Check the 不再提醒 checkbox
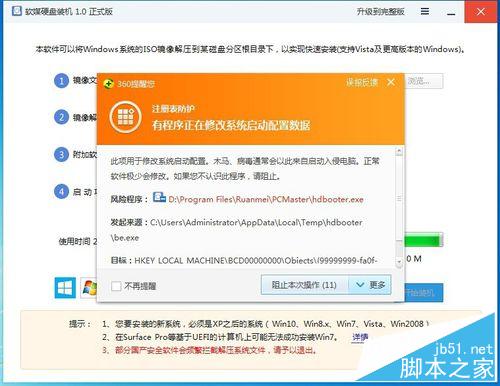This screenshot has width=500, height=386. coord(116,286)
